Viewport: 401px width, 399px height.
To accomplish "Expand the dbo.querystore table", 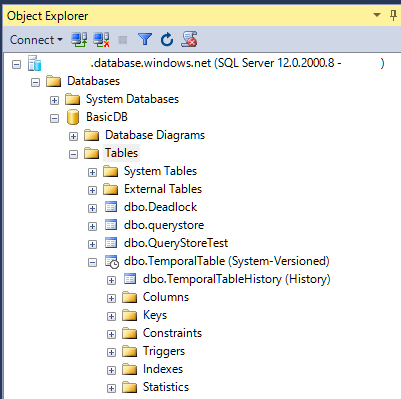I will pyautogui.click(x=92, y=226).
